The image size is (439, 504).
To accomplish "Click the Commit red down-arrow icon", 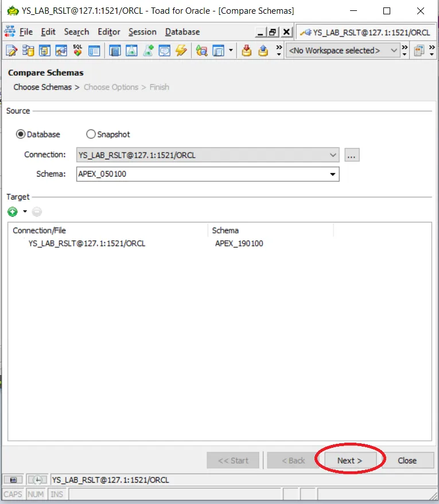I will point(247,51).
